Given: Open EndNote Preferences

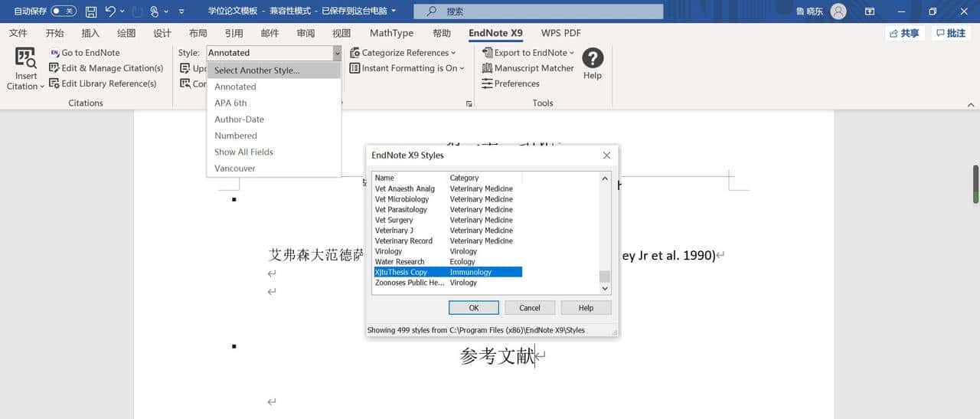Looking at the screenshot, I should [511, 83].
